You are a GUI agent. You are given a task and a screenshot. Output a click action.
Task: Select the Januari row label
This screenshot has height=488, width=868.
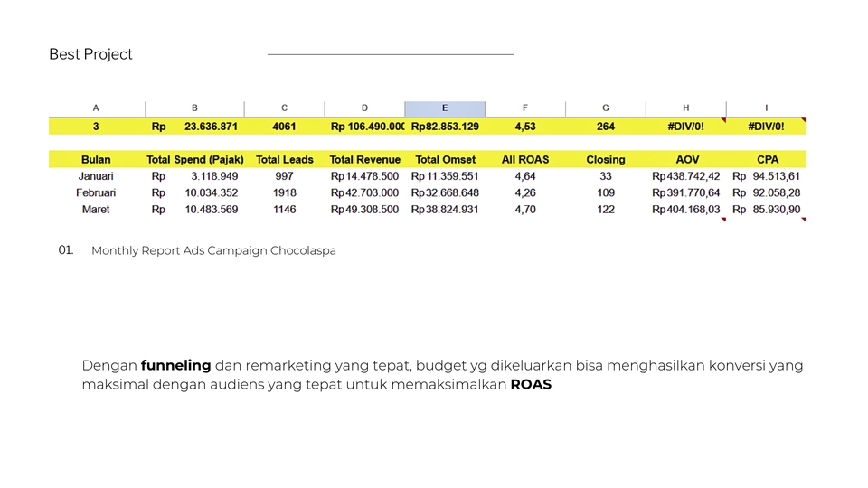[x=96, y=176]
